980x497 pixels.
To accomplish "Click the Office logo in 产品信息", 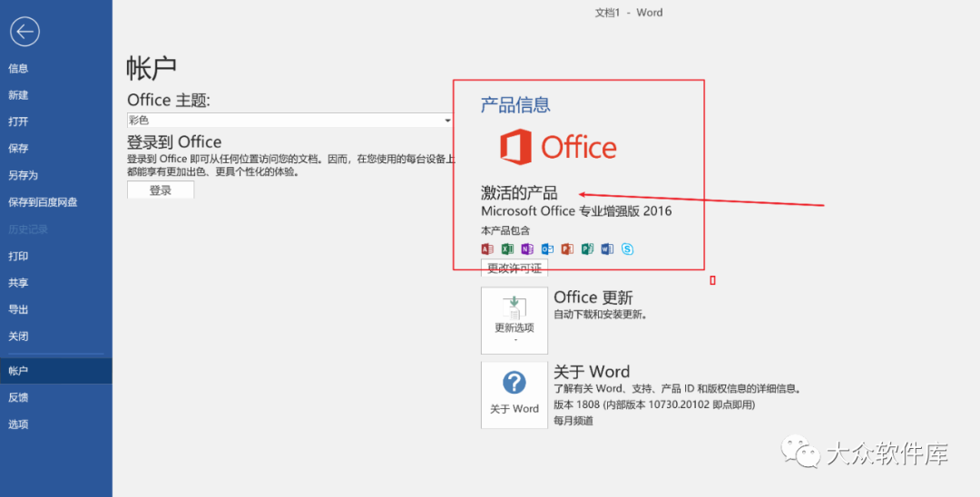I will 558,147.
